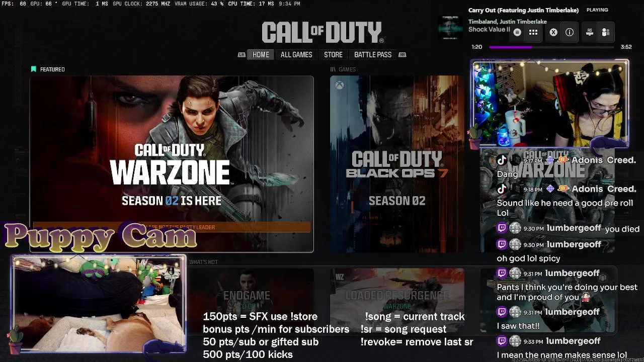Click the heart badge on 9:18 PM message
The width and height of the screenshot is (644, 362).
pos(563,189)
